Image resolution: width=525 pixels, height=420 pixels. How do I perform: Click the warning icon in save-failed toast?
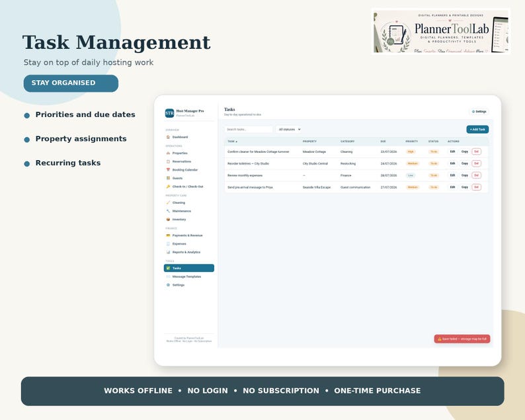pyautogui.click(x=440, y=339)
